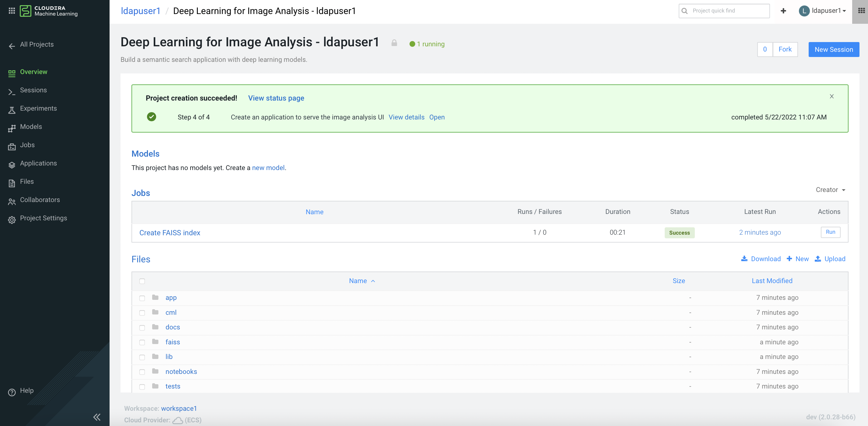Viewport: 868px width, 426px height.
Task: Click the lock icon beside project title
Action: 394,43
